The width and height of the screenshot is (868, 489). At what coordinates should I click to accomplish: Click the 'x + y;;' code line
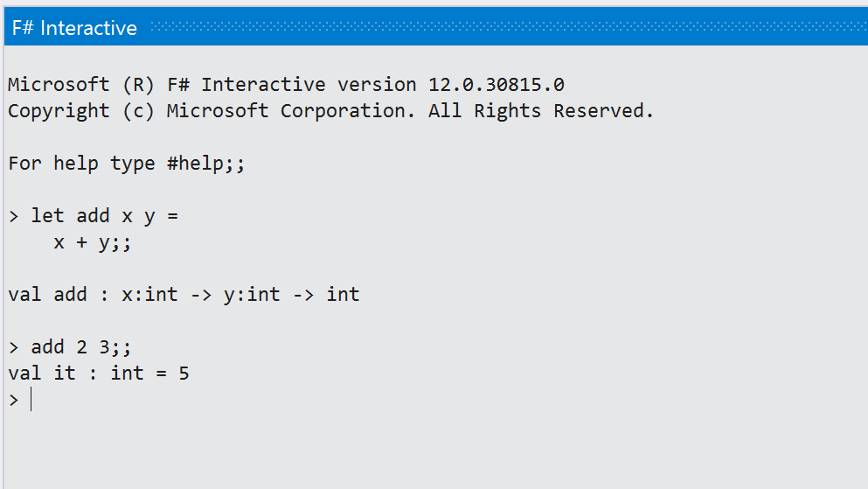92,242
